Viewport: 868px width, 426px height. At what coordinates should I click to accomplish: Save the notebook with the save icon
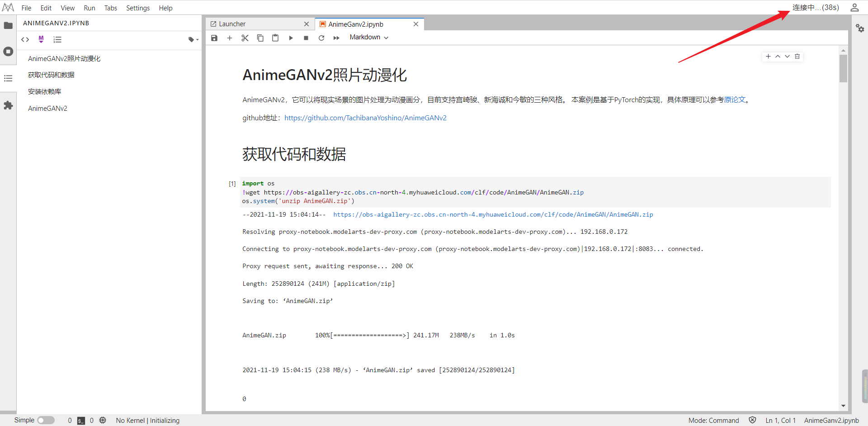click(214, 38)
